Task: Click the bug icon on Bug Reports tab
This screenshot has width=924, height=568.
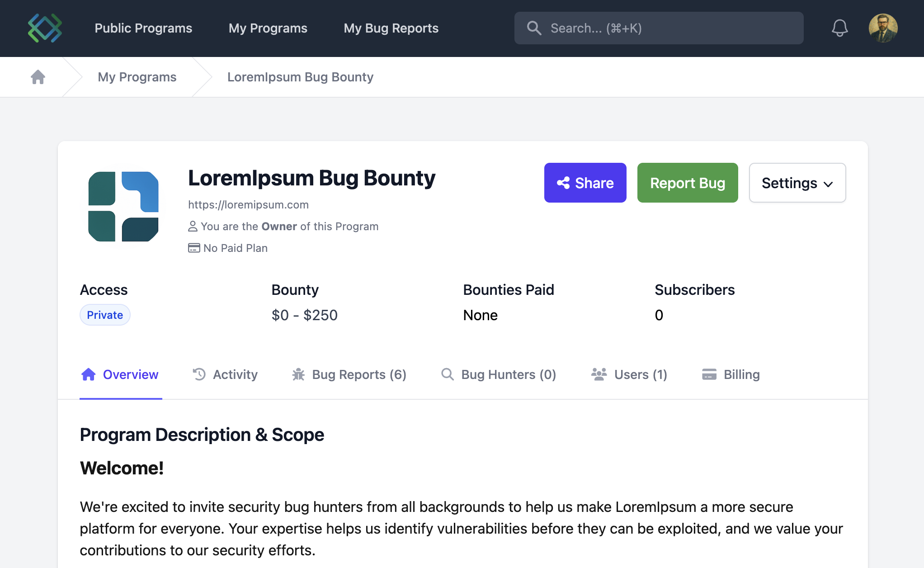Action: [x=298, y=374]
